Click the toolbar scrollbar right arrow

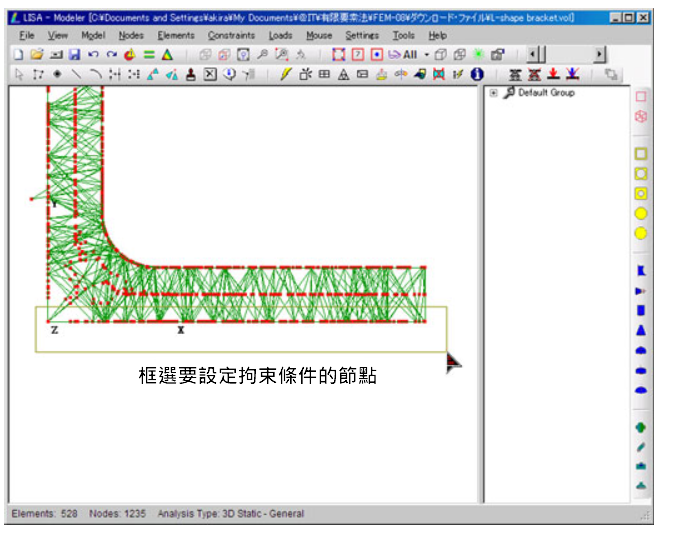(599, 55)
